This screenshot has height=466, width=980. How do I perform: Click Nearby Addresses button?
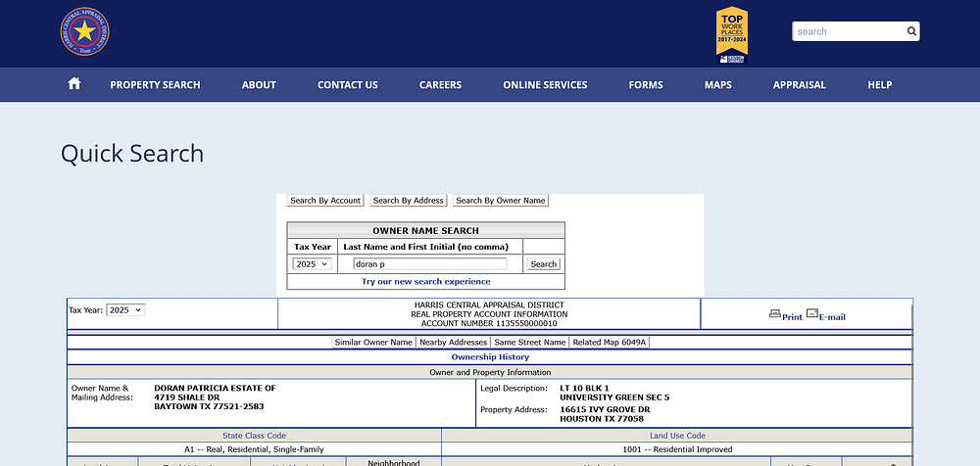453,343
